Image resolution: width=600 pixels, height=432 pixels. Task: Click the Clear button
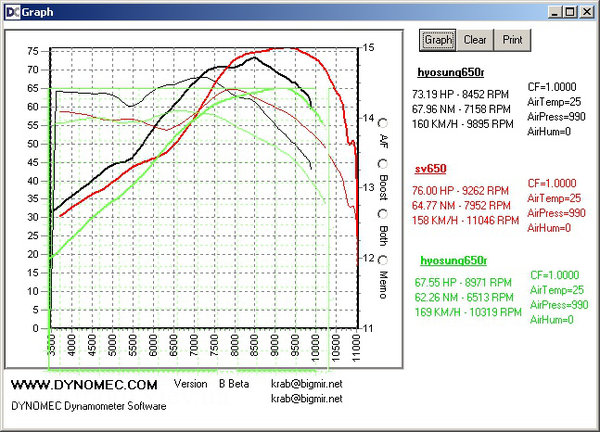pos(475,40)
